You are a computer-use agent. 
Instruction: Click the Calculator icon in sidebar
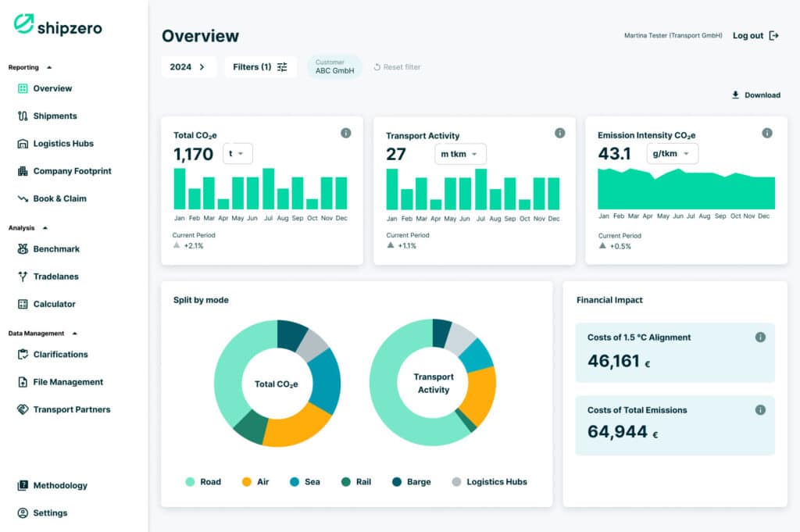click(23, 304)
